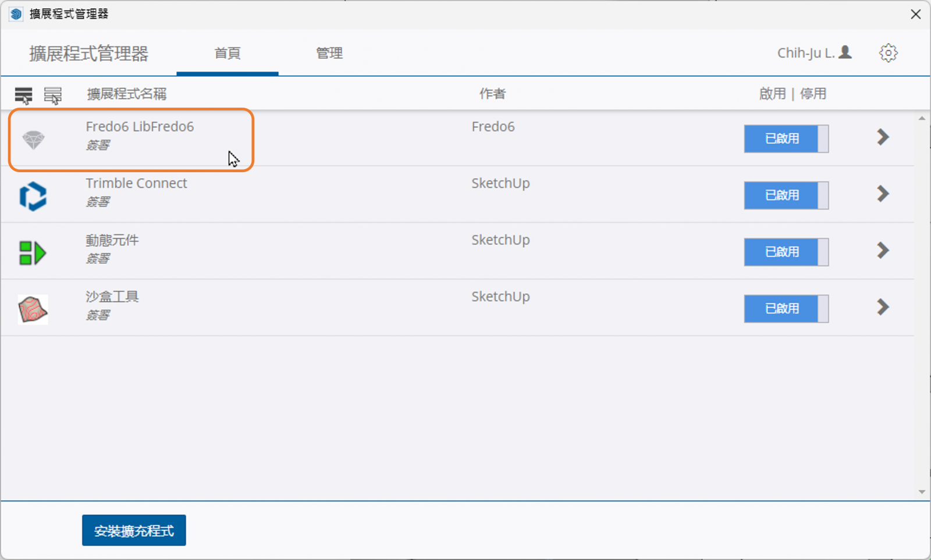The height and width of the screenshot is (560, 931).
Task: Expand details chevron for 沙盒工具
Action: pyautogui.click(x=883, y=307)
